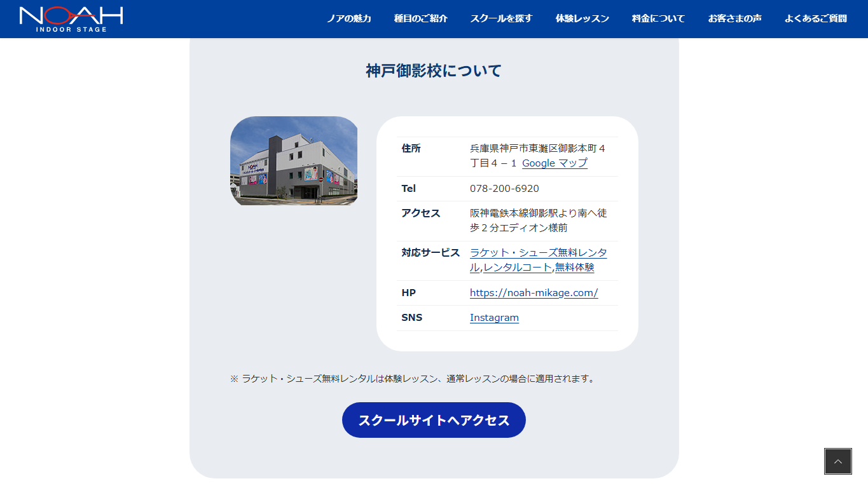Click the scroll-to-top arrow icon
Screen dimensions: 868x488
click(838, 461)
